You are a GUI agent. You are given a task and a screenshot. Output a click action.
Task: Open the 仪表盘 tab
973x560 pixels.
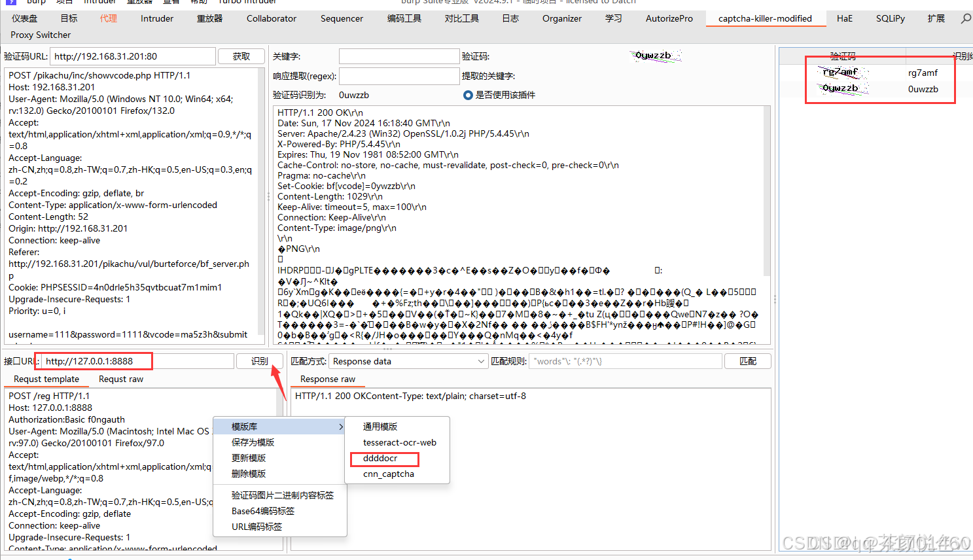(x=25, y=18)
